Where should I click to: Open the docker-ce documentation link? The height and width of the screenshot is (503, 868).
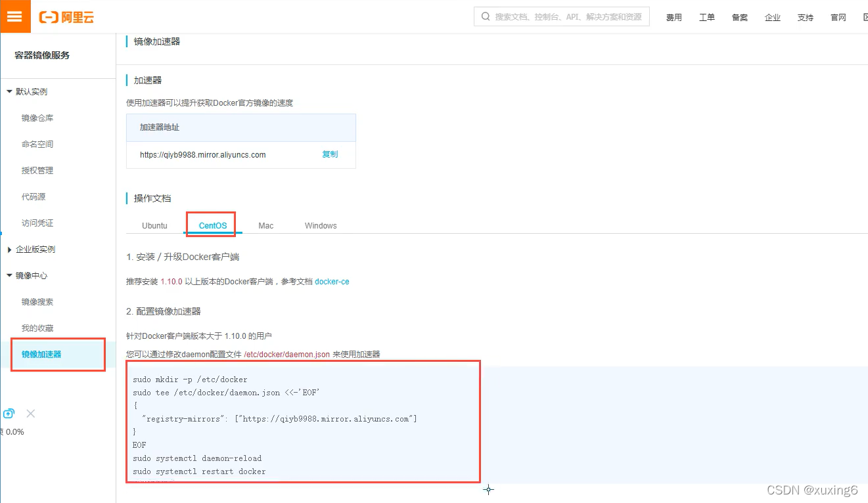pos(332,282)
